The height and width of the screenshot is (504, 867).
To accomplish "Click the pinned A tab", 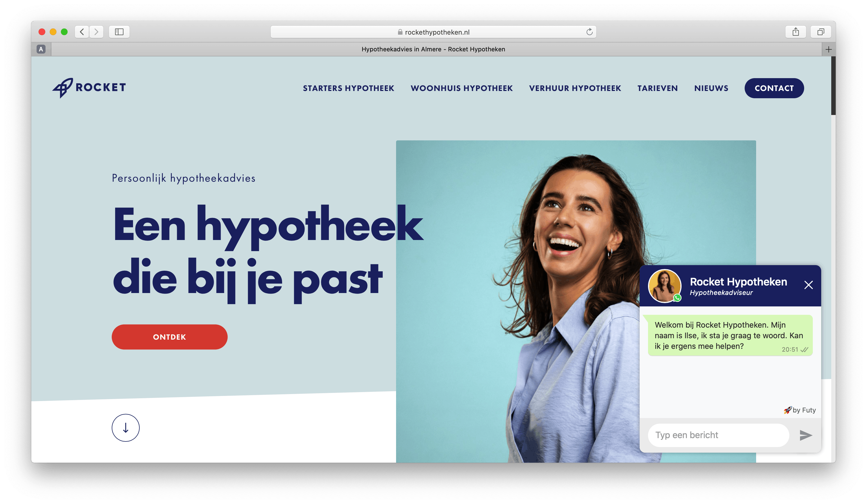I will 41,49.
